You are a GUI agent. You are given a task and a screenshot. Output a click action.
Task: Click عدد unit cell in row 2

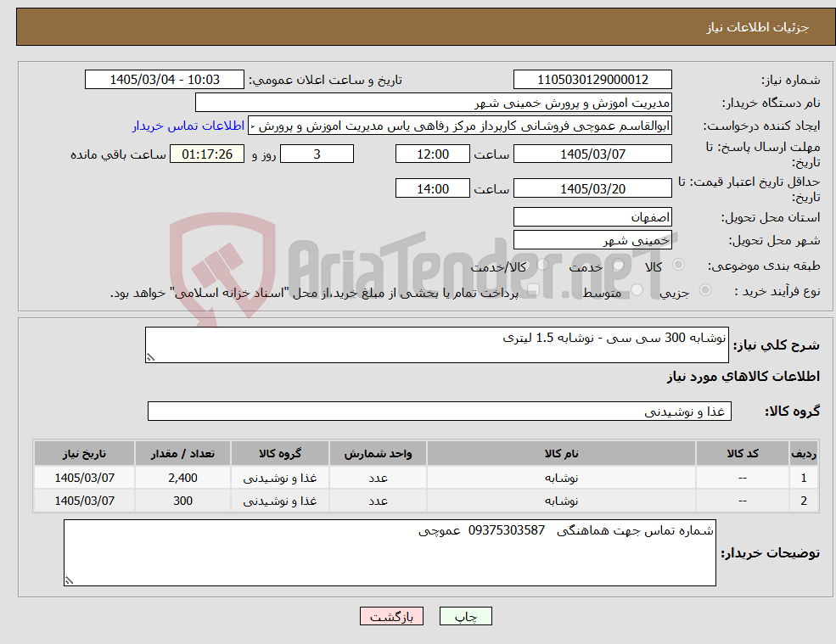tap(378, 501)
